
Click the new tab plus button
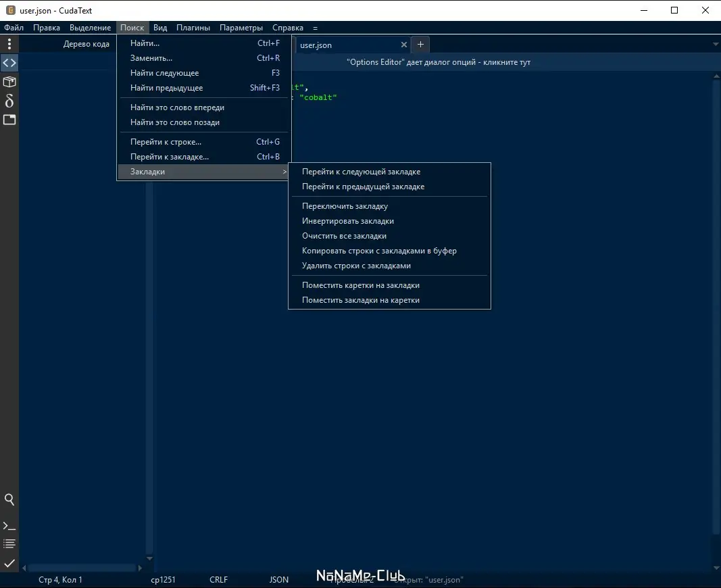420,44
